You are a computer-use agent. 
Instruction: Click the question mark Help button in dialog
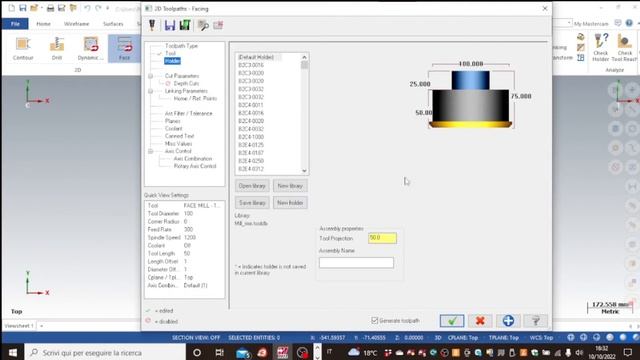click(x=536, y=321)
